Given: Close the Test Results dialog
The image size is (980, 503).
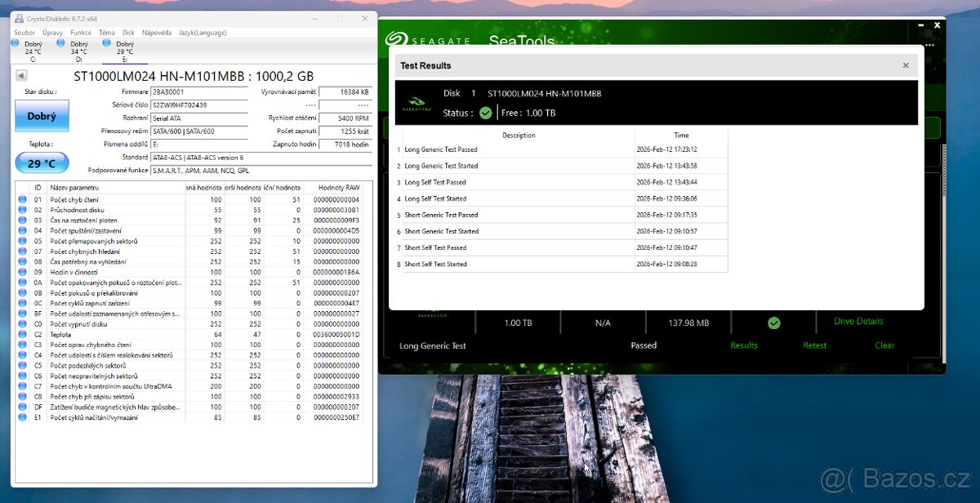Looking at the screenshot, I should coord(905,65).
